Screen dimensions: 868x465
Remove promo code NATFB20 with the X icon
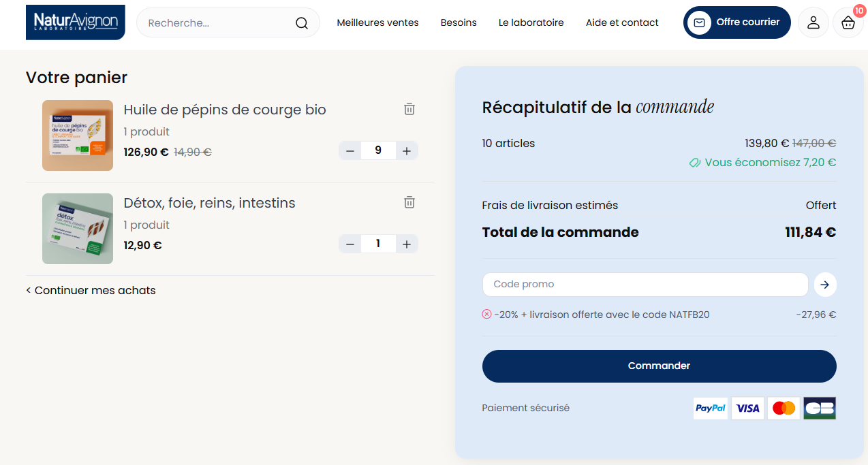point(486,314)
